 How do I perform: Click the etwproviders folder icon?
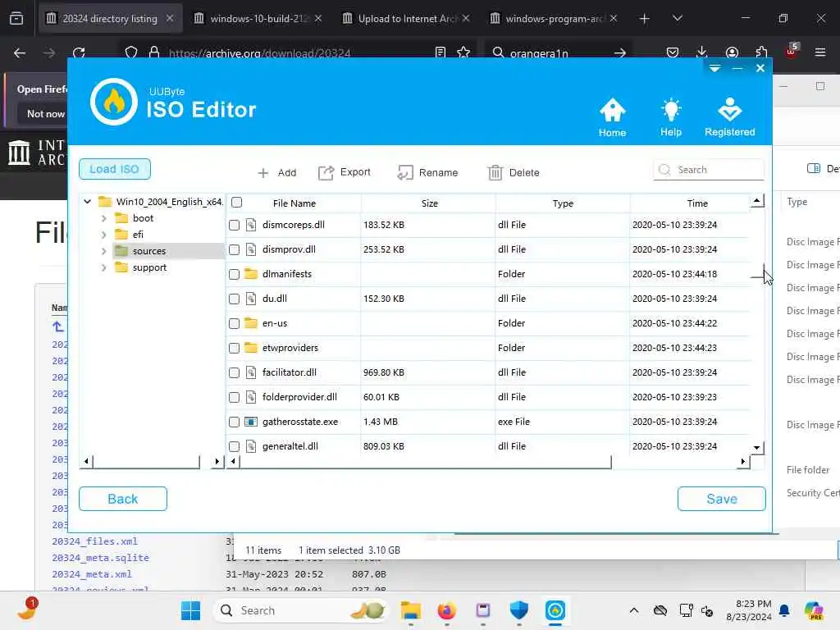251,348
